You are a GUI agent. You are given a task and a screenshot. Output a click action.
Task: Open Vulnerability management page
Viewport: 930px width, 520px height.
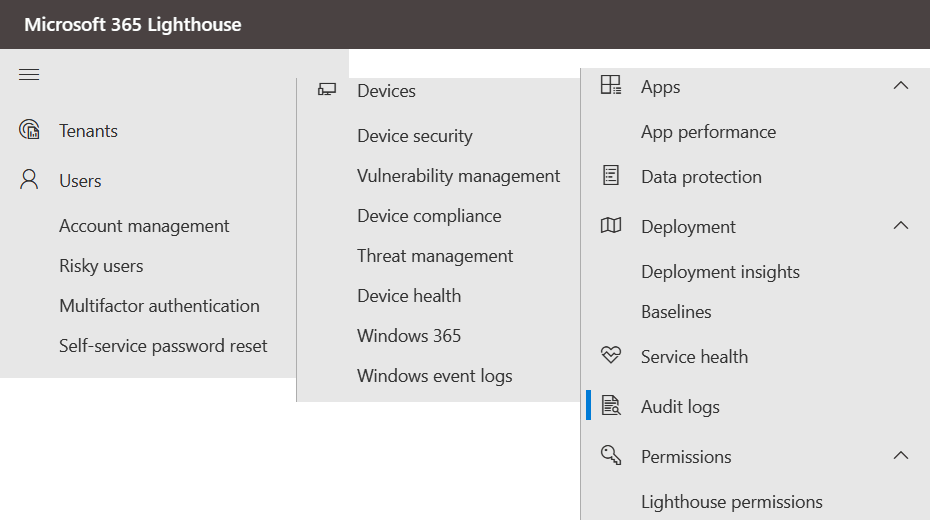click(458, 176)
